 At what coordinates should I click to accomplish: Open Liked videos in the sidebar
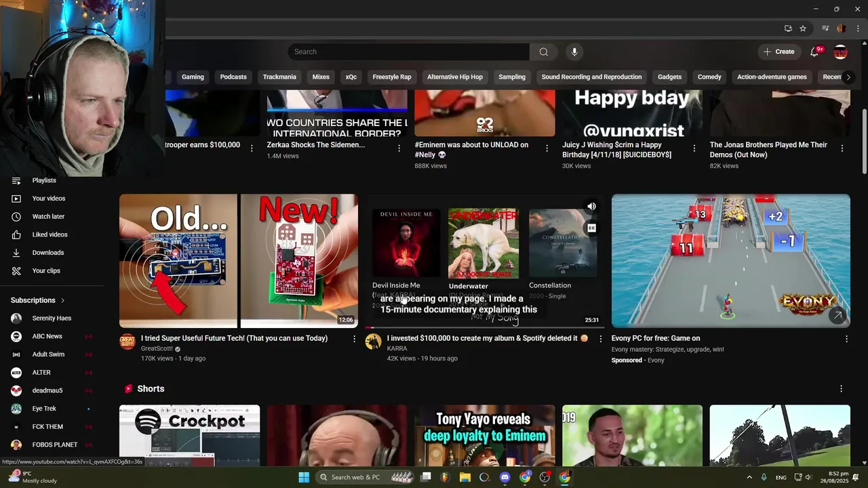(x=50, y=235)
